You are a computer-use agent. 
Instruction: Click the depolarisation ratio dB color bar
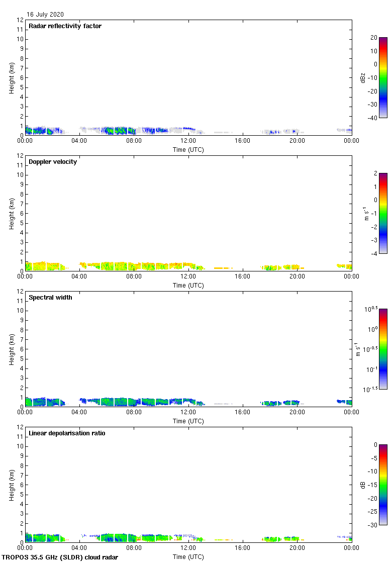pyautogui.click(x=382, y=485)
